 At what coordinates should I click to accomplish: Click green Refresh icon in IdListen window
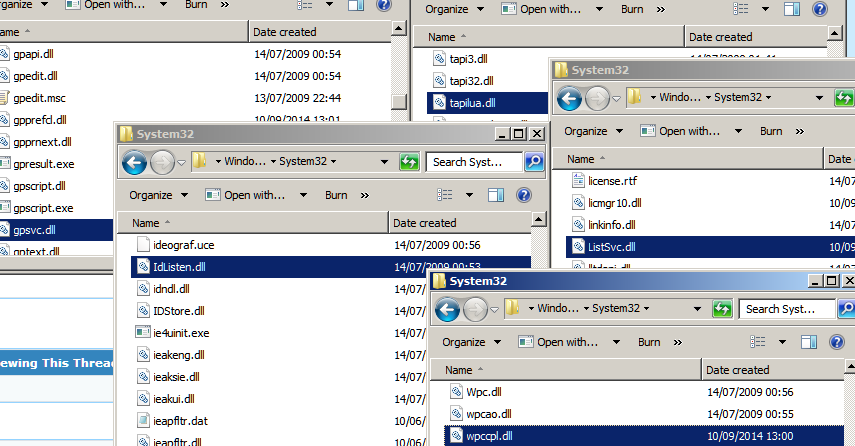409,162
